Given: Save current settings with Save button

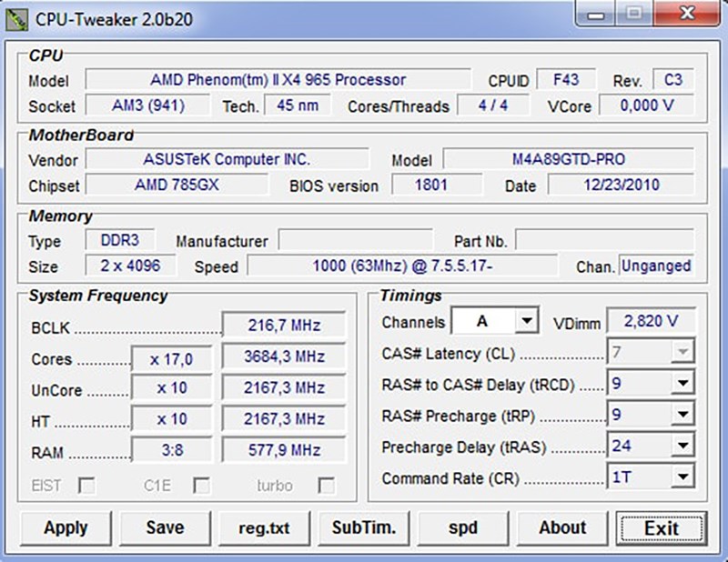Looking at the screenshot, I should (x=165, y=528).
